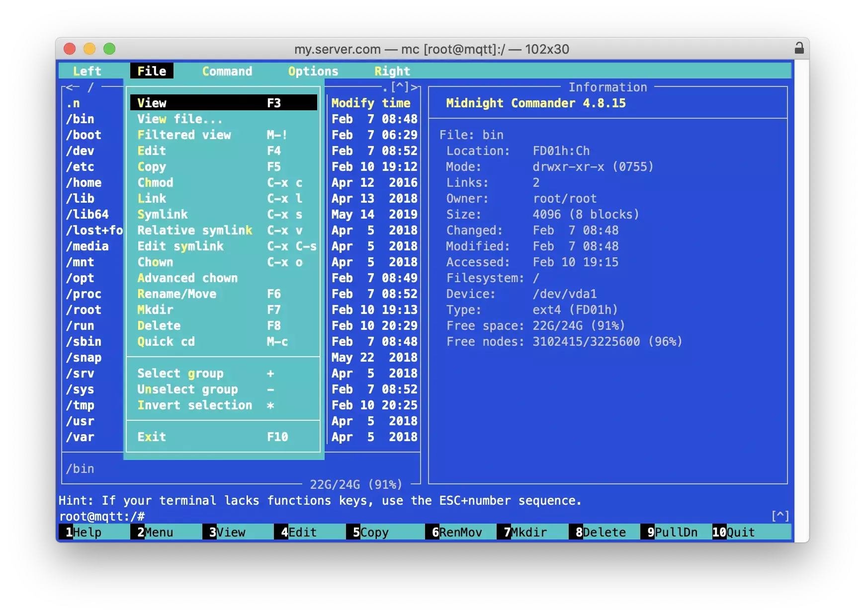Choose Symlink menu entry

coord(163,214)
